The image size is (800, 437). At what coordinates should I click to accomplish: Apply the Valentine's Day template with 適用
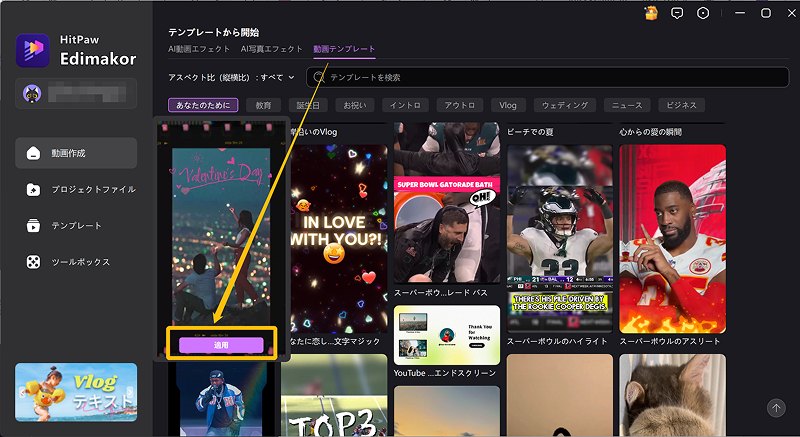coord(221,345)
